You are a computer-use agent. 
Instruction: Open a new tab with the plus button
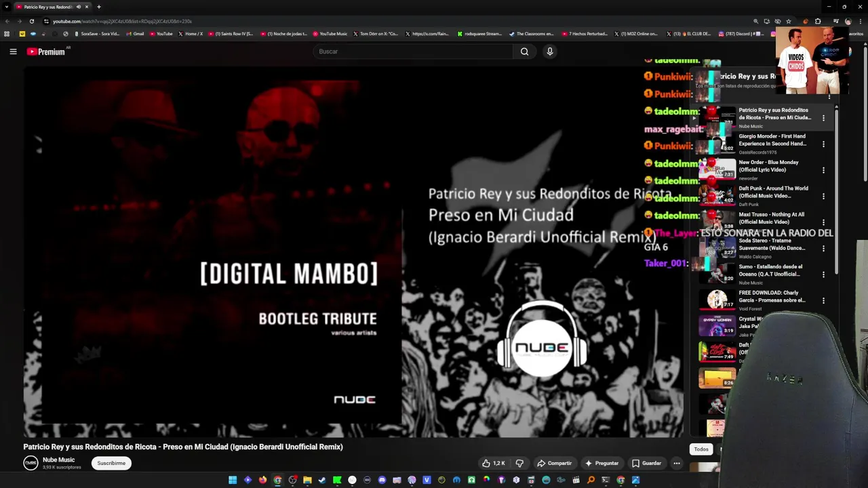coord(98,7)
